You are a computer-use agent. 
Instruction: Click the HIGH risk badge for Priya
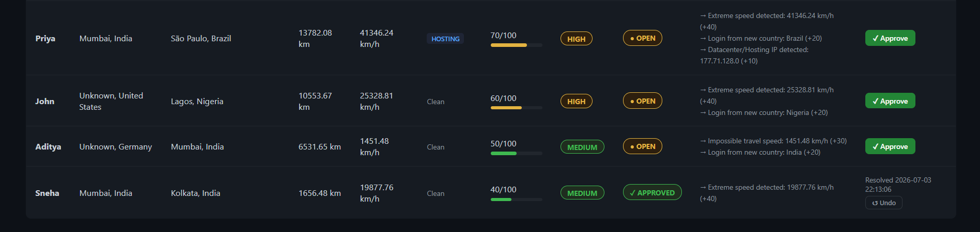coord(577,39)
